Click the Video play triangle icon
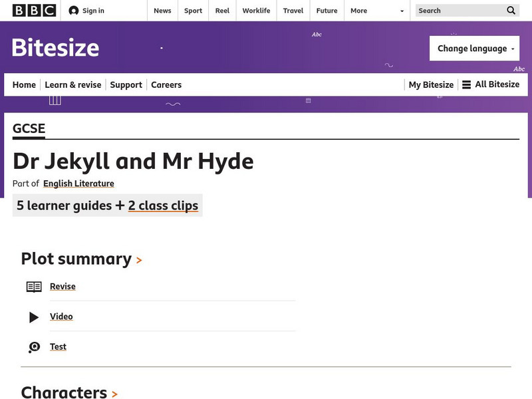The width and height of the screenshot is (532, 399). (34, 317)
